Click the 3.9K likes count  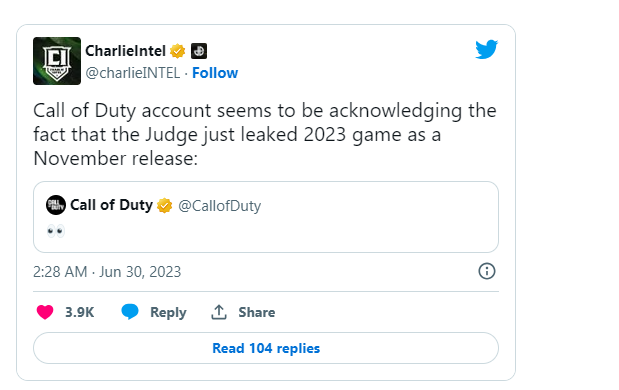(x=79, y=312)
